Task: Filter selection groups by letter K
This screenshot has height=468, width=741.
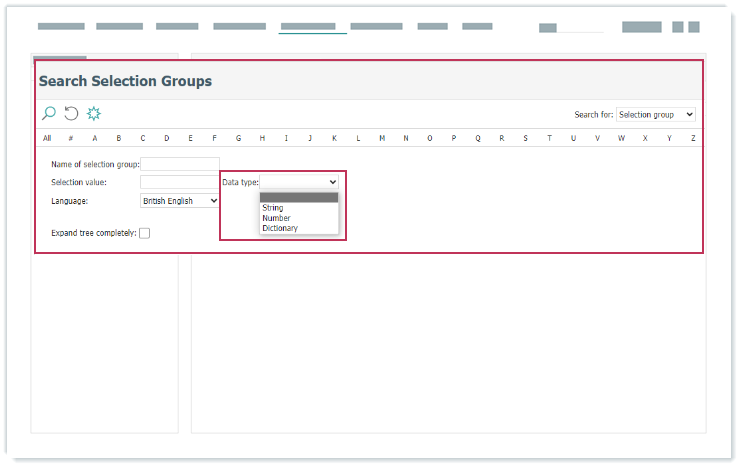Action: [334, 138]
